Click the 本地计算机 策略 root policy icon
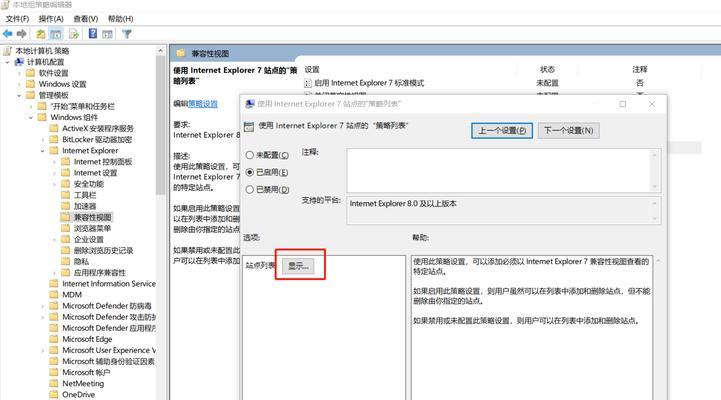The image size is (721, 400). (7, 51)
